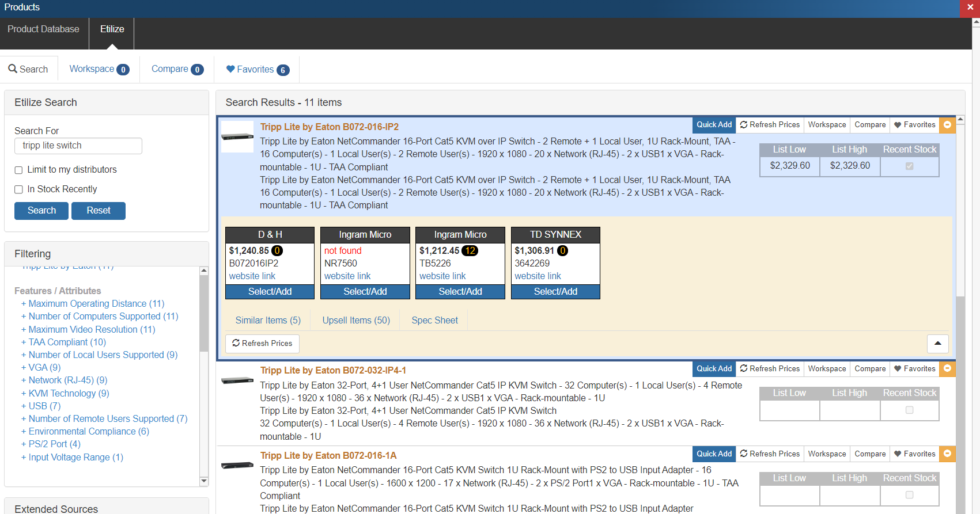Toggle Recent Stock checkbox for B072-016-IP2
The width and height of the screenshot is (980, 514).
[x=909, y=166]
